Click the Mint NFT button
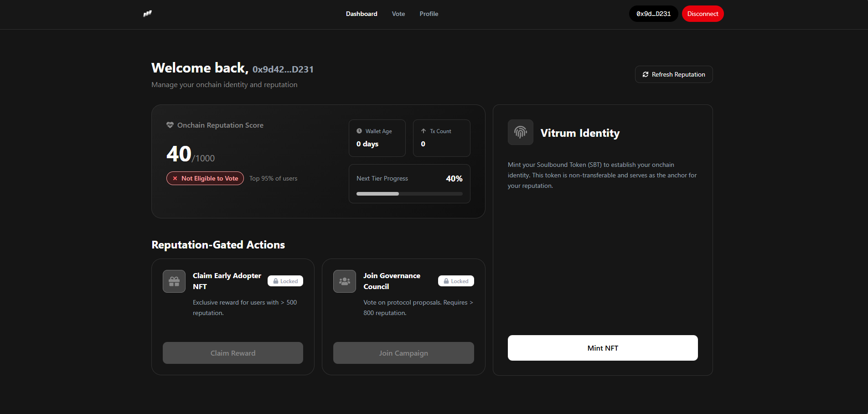This screenshot has height=414, width=868. click(603, 348)
